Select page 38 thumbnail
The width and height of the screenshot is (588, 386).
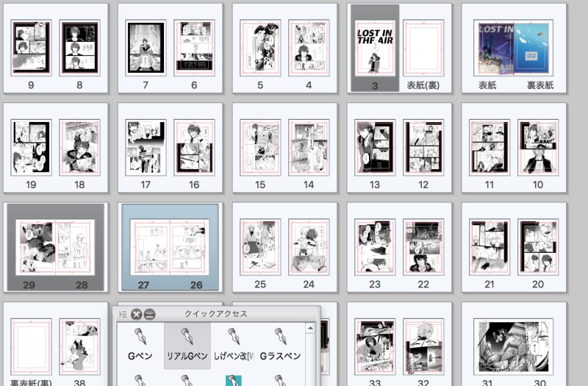[79, 347]
